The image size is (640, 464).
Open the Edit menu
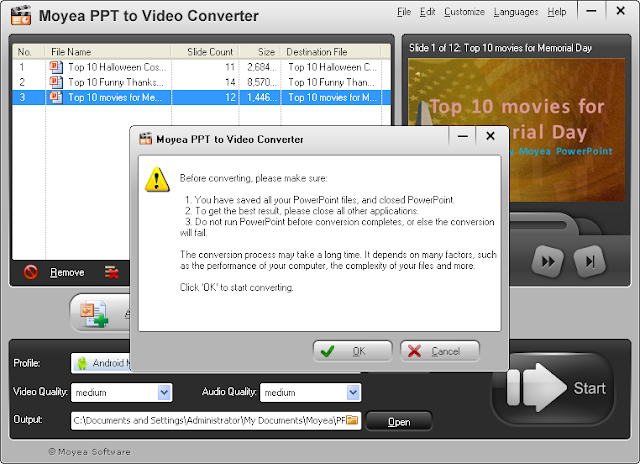click(x=427, y=12)
